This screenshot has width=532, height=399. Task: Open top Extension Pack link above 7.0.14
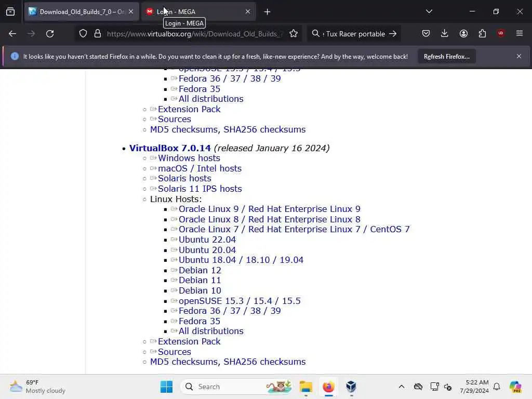tap(189, 109)
